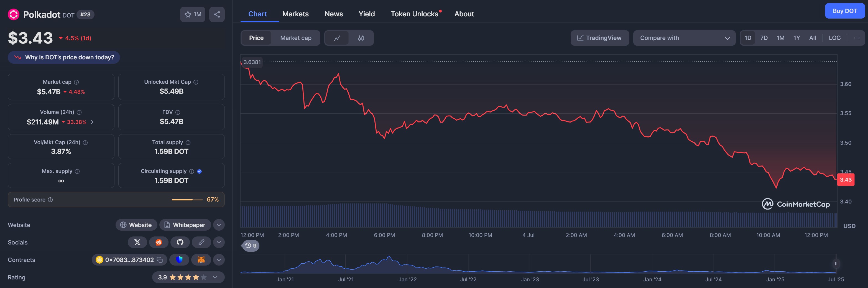This screenshot has height=288, width=868.
Task: Click the historical range navigator chart
Action: [x=538, y=264]
